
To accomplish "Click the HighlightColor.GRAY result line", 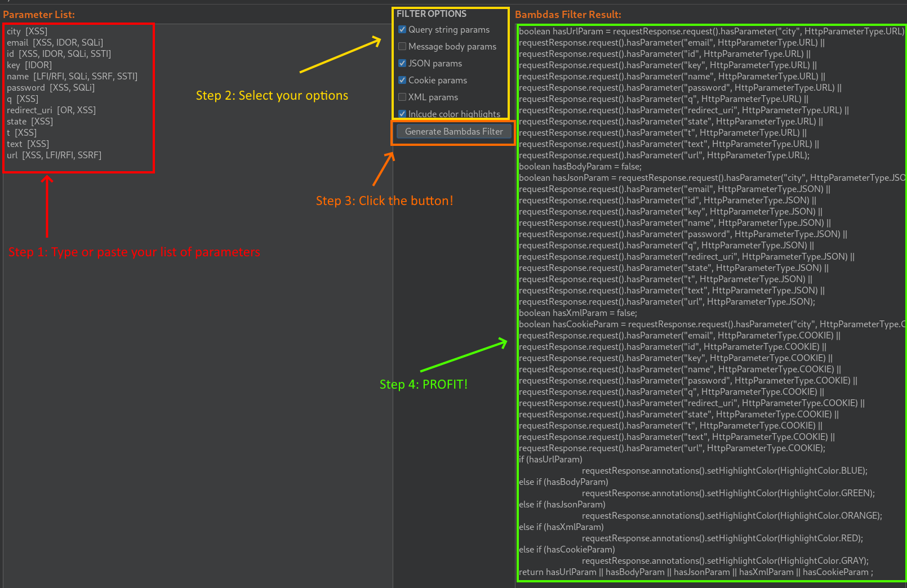I will (x=725, y=560).
